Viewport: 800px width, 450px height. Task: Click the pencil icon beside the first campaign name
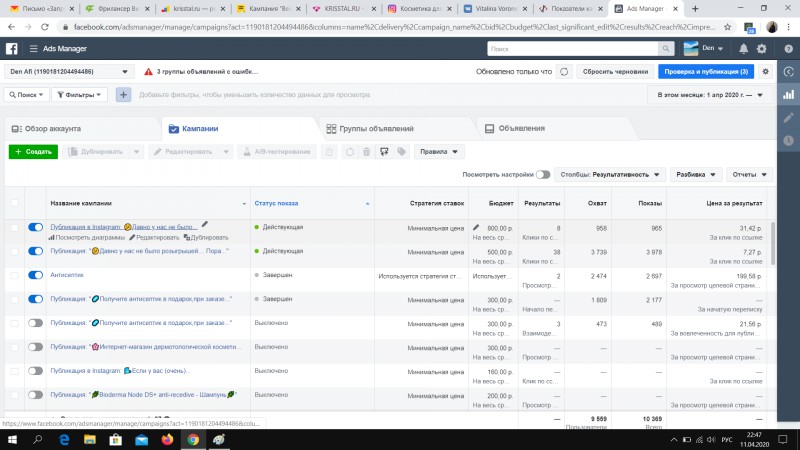pos(205,224)
